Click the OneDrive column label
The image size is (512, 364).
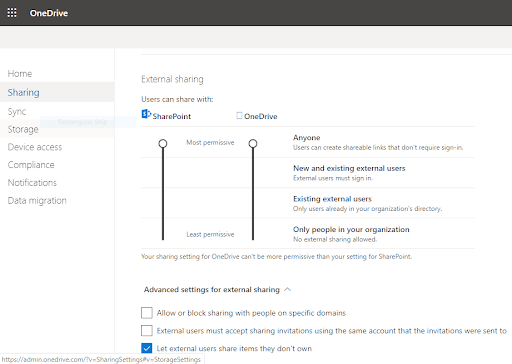261,116
